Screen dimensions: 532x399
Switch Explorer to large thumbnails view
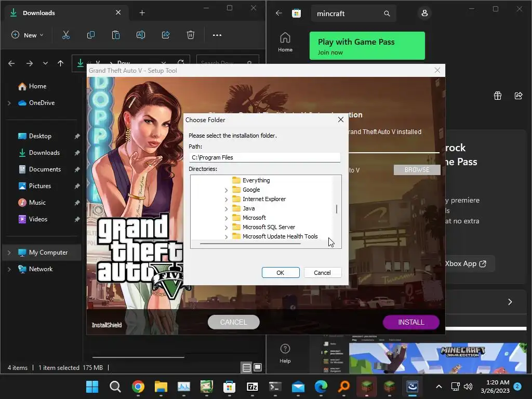pos(258,367)
